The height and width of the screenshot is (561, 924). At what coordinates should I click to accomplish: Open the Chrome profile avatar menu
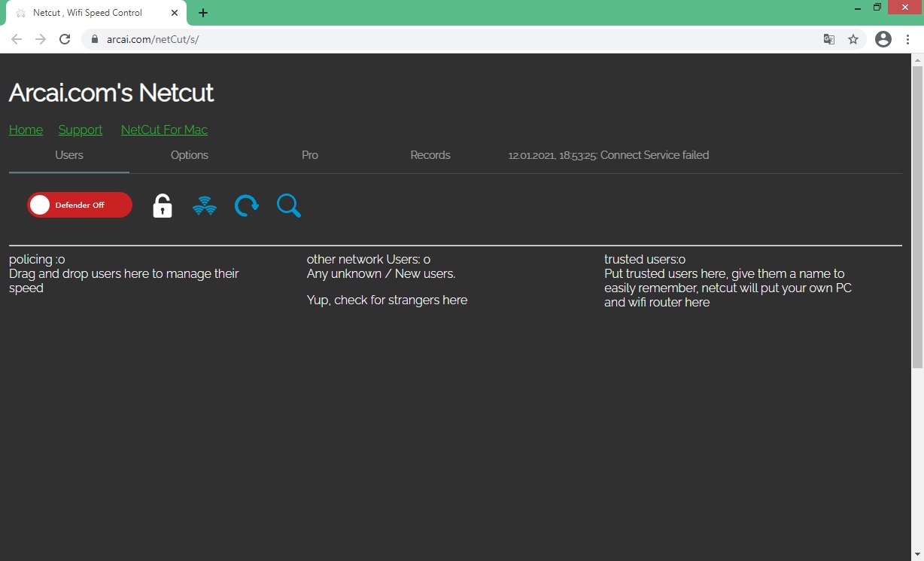[x=883, y=39]
